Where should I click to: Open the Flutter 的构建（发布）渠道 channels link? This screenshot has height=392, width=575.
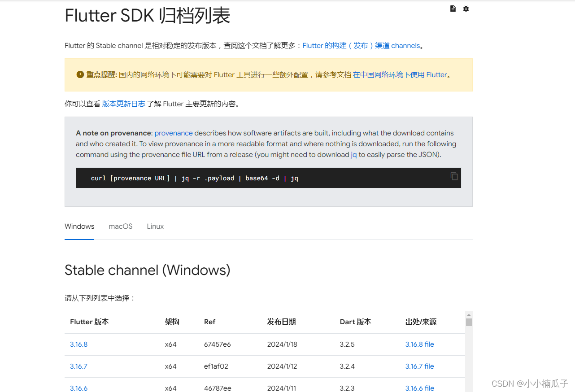361,46
